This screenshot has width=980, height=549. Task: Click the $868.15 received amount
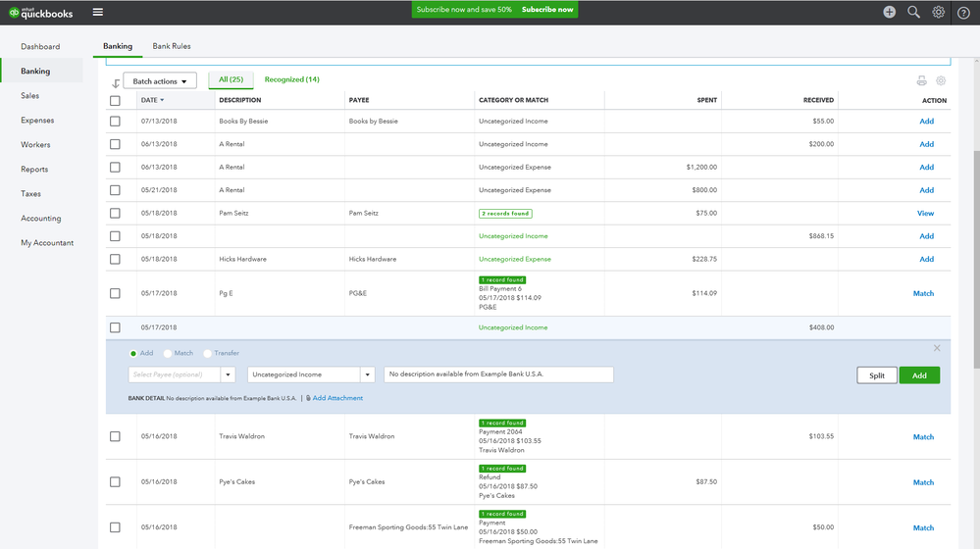pyautogui.click(x=821, y=236)
